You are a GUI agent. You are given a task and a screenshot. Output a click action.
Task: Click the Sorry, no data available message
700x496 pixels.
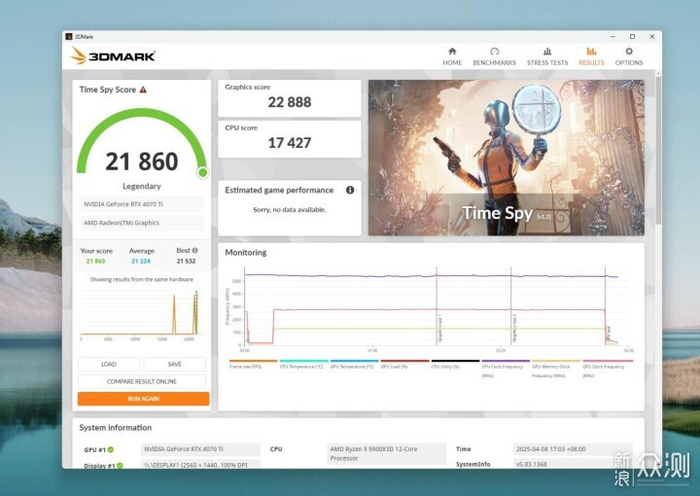tap(289, 210)
